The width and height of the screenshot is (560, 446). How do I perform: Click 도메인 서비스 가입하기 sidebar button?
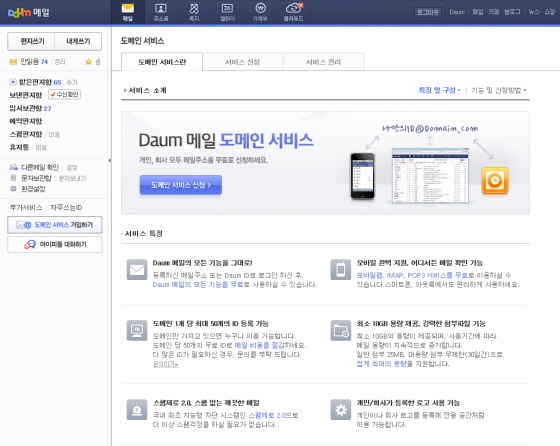55,225
